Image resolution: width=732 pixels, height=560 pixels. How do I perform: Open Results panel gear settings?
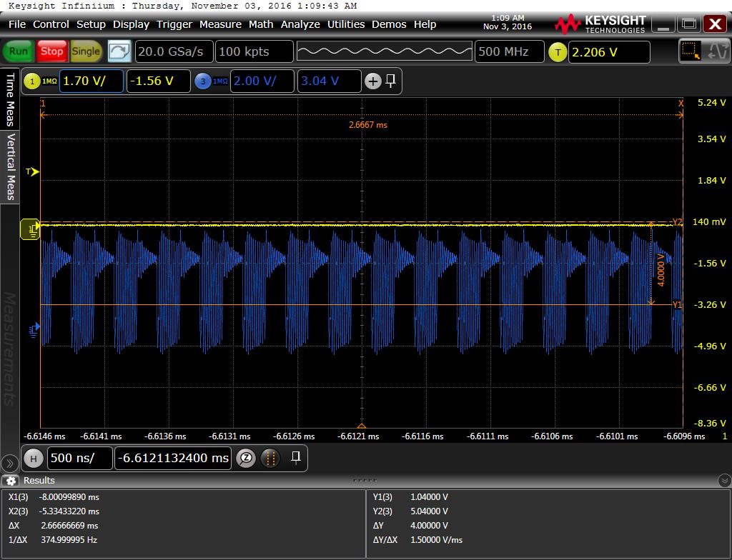[x=10, y=481]
